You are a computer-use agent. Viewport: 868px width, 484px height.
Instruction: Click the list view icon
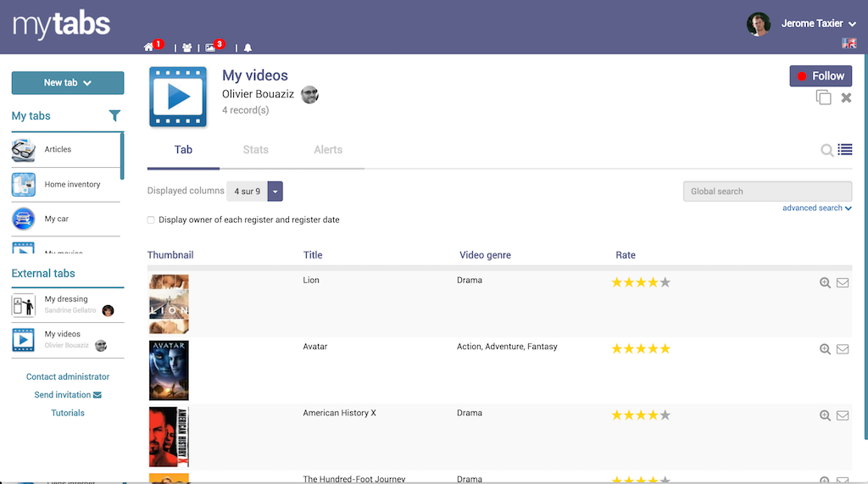(845, 149)
